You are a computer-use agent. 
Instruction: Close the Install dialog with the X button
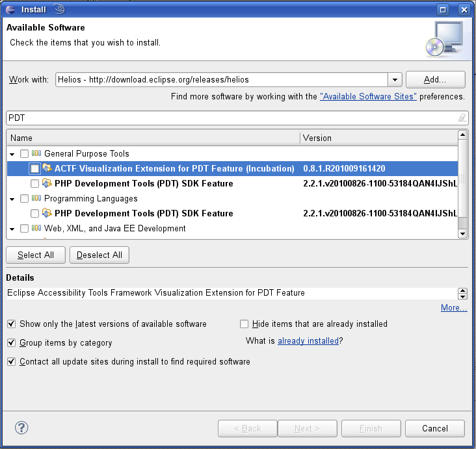pyautogui.click(x=464, y=10)
